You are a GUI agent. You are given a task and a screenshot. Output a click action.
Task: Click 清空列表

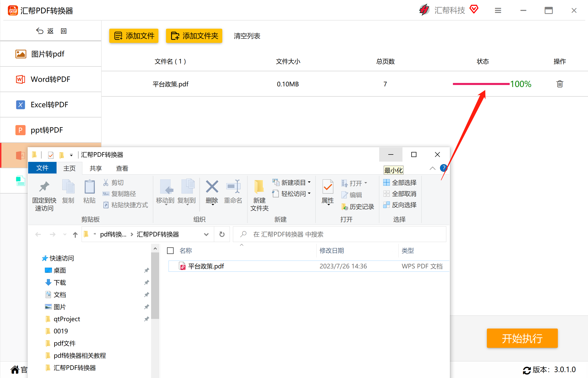(247, 36)
